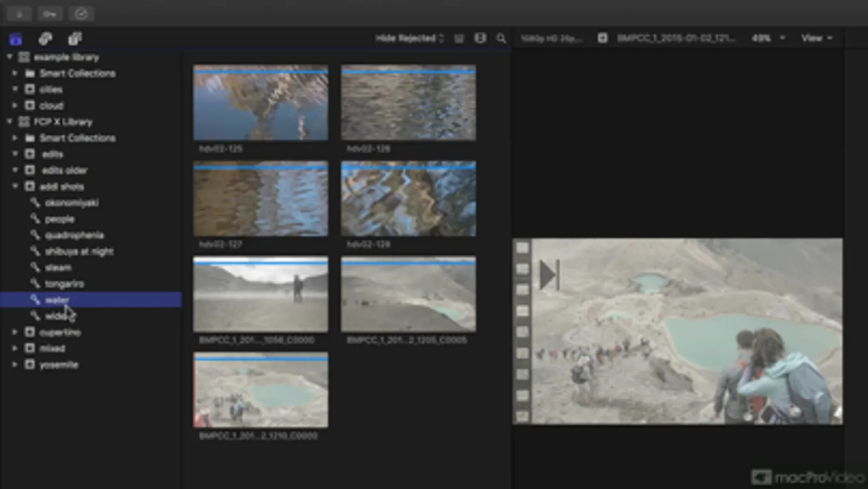This screenshot has width=868, height=489.
Task: Select the hdv02-125 clip thumbnail
Action: tap(261, 103)
